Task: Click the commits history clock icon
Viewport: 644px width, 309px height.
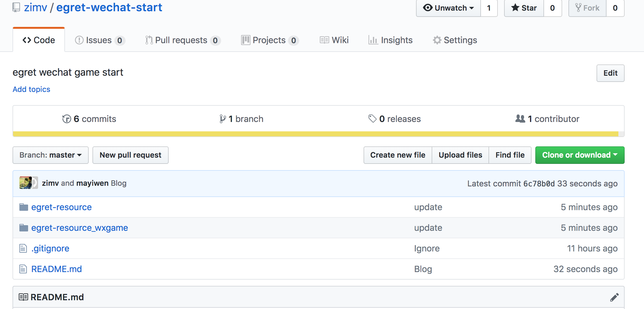Action: [x=67, y=119]
